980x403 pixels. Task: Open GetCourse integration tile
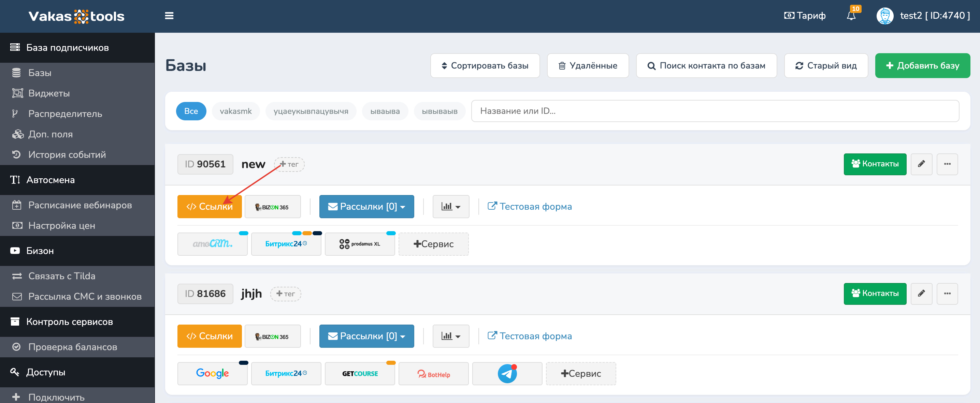pyautogui.click(x=360, y=374)
